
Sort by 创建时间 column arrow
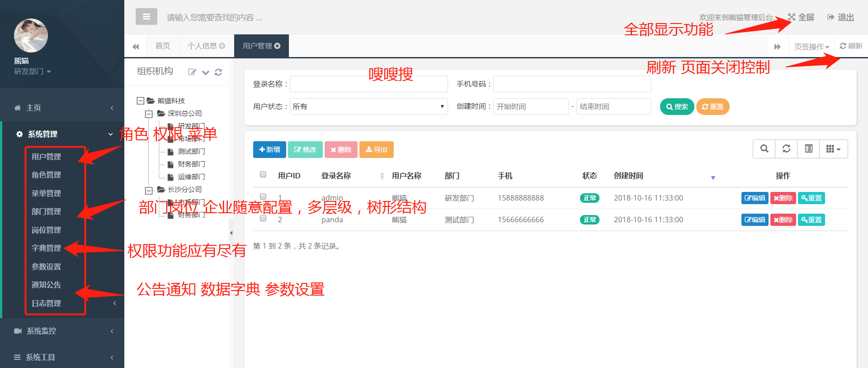[713, 177]
